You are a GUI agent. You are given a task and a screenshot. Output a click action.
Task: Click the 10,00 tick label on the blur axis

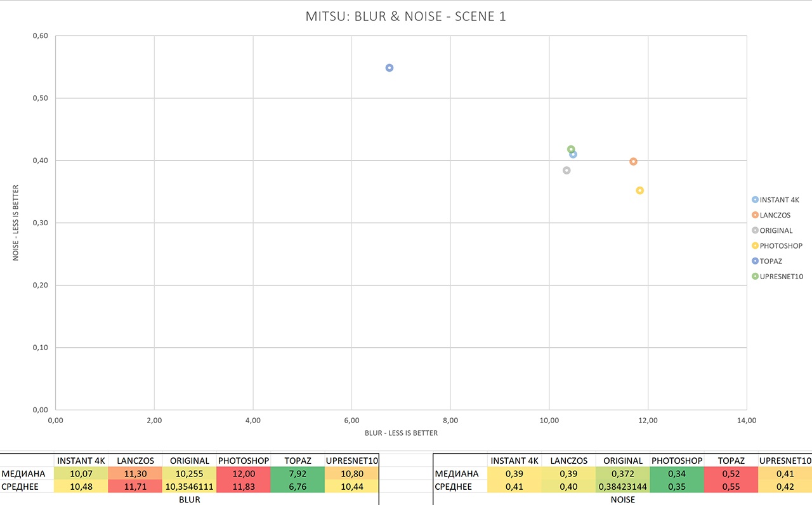[x=549, y=420]
